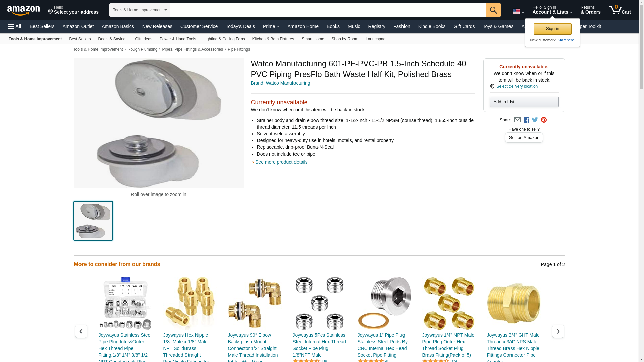
Task: Select the product thumbnail image
Action: coord(93,221)
